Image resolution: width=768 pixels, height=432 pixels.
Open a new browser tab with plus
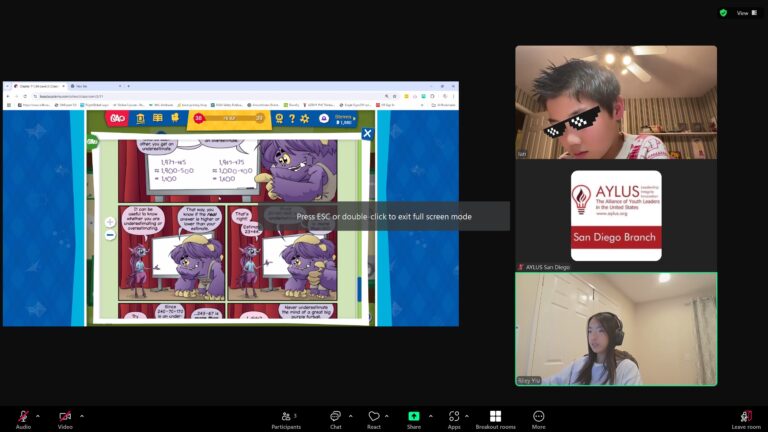click(129, 86)
